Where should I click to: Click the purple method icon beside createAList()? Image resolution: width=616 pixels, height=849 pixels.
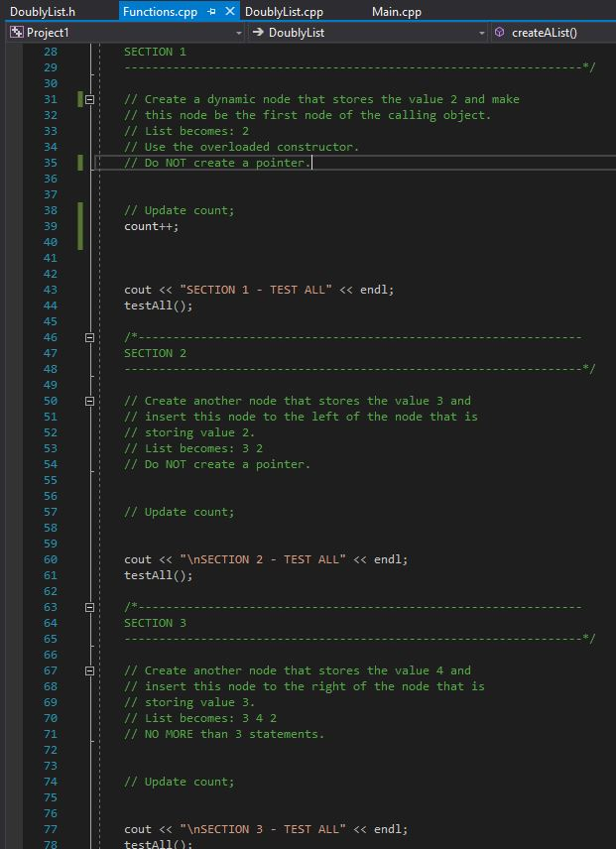pos(499,32)
